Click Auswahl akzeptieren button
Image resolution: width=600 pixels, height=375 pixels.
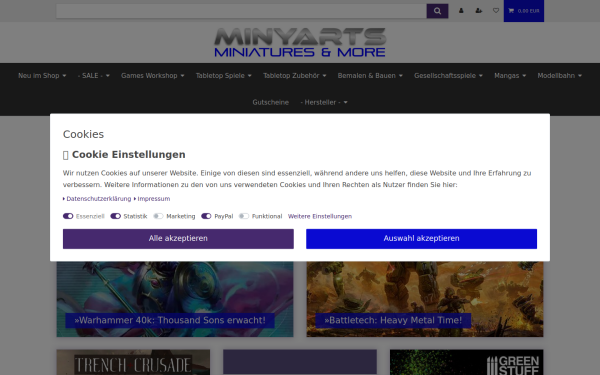421,239
